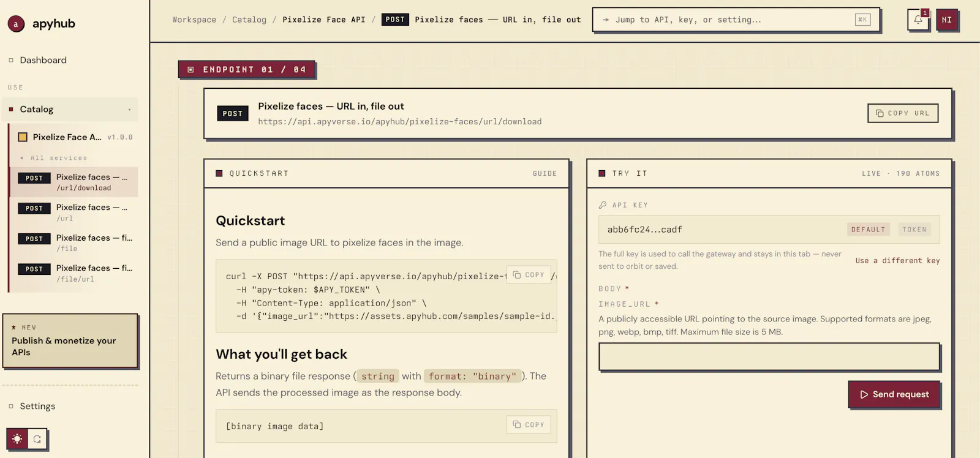The height and width of the screenshot is (458, 980).
Task: Switch to light theme sun icon
Action: click(x=17, y=439)
